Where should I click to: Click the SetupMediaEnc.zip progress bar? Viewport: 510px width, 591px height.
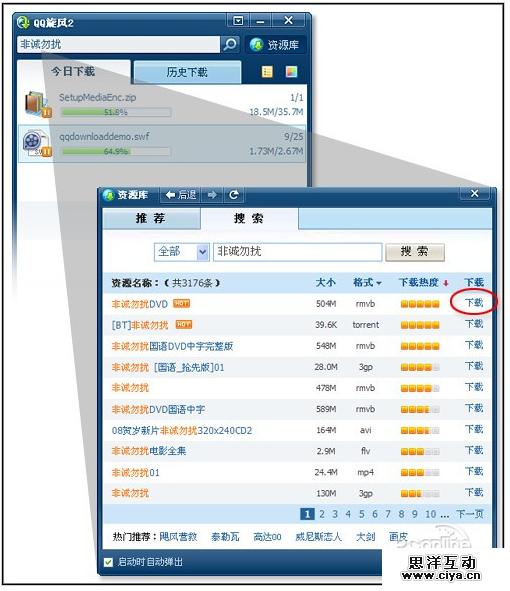click(116, 112)
